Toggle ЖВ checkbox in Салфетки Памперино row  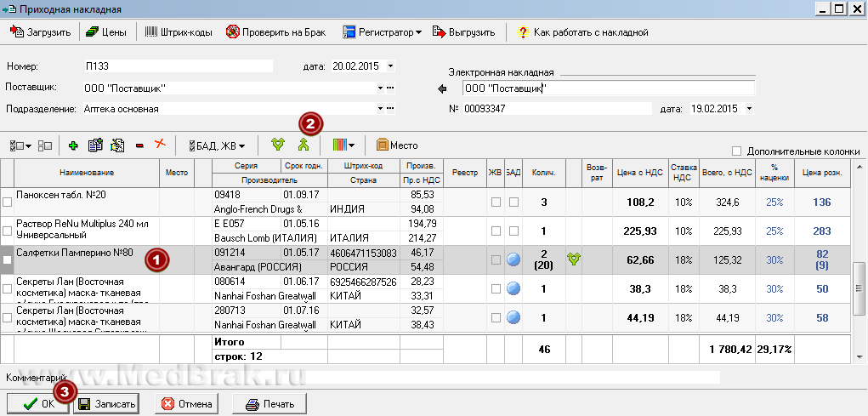496,259
